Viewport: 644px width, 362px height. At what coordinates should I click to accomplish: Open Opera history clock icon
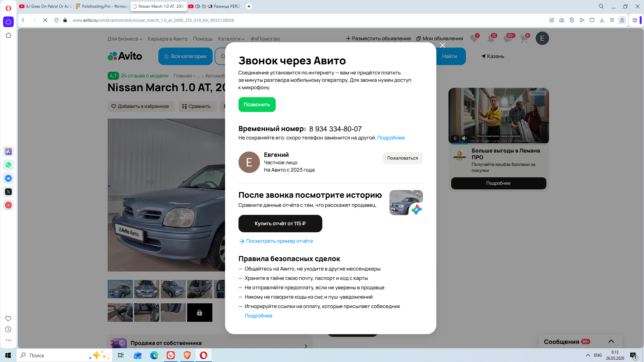tap(8, 329)
